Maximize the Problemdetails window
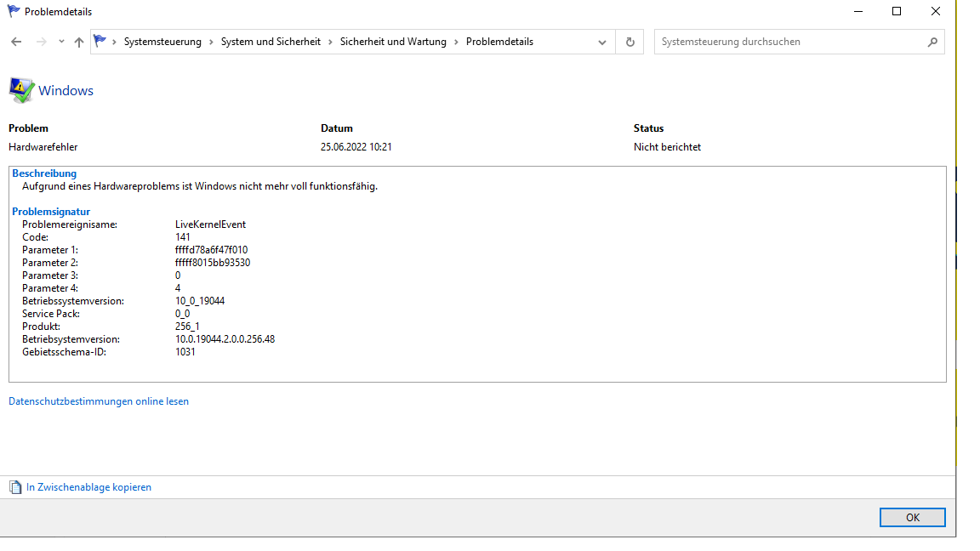Viewport: 980px width, 551px height. coord(897,11)
